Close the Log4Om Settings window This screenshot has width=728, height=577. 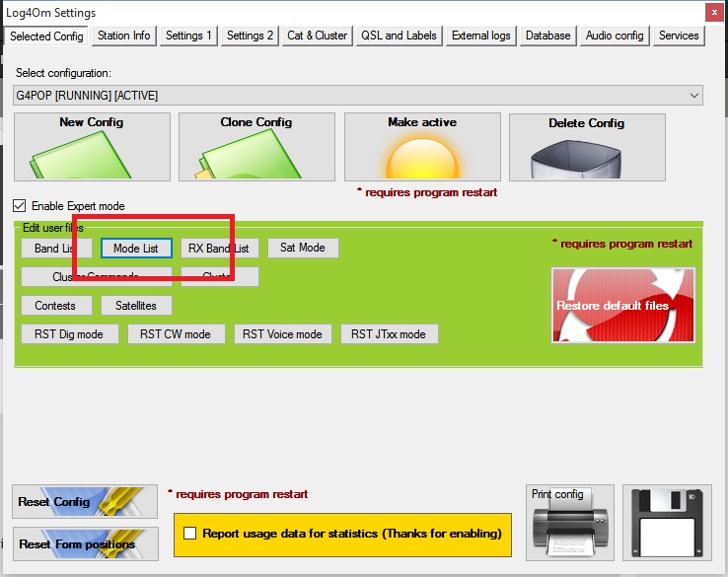point(714,13)
